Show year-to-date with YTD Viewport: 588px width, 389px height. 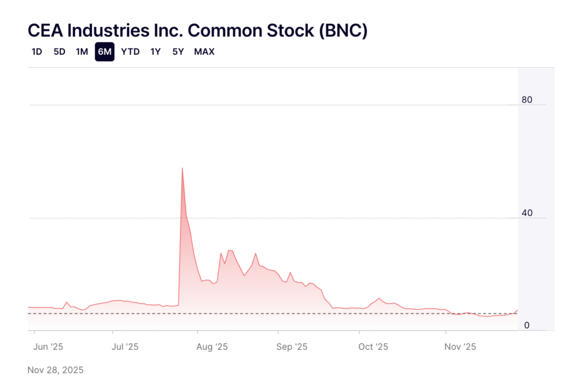click(x=130, y=52)
